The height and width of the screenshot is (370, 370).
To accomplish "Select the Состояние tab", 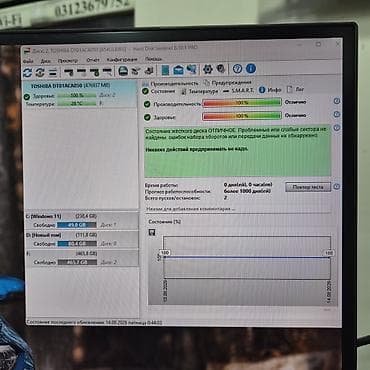I will click(159, 91).
